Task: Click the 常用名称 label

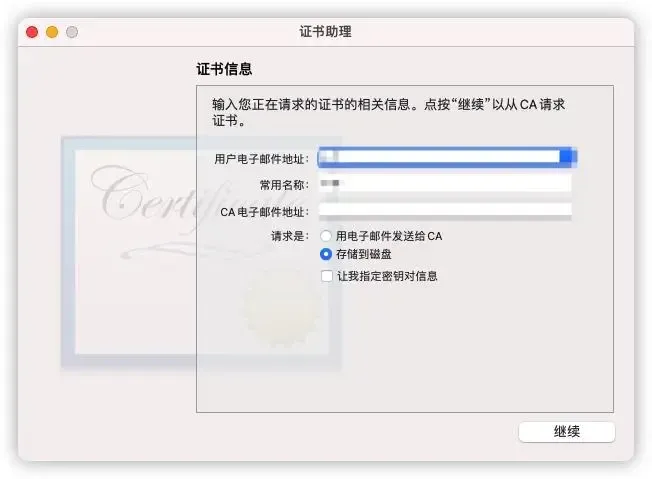Action: tap(284, 185)
